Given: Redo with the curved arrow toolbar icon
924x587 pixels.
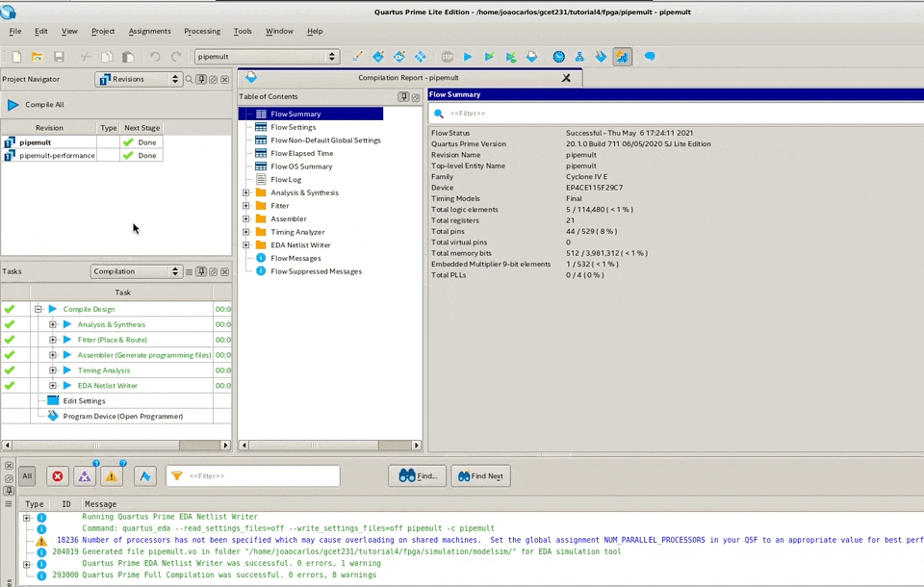Looking at the screenshot, I should tap(176, 57).
